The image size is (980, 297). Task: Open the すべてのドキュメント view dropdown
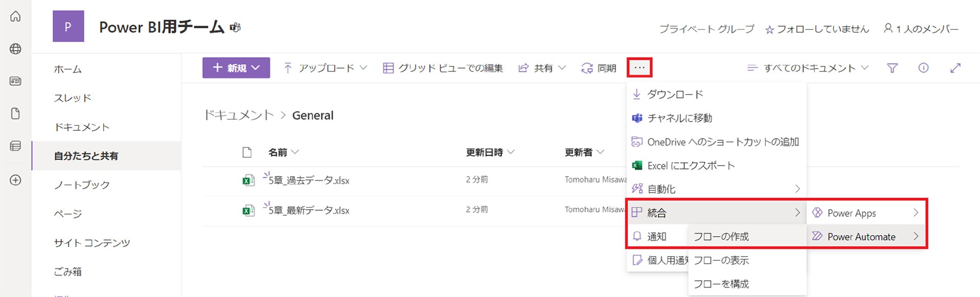tap(807, 68)
